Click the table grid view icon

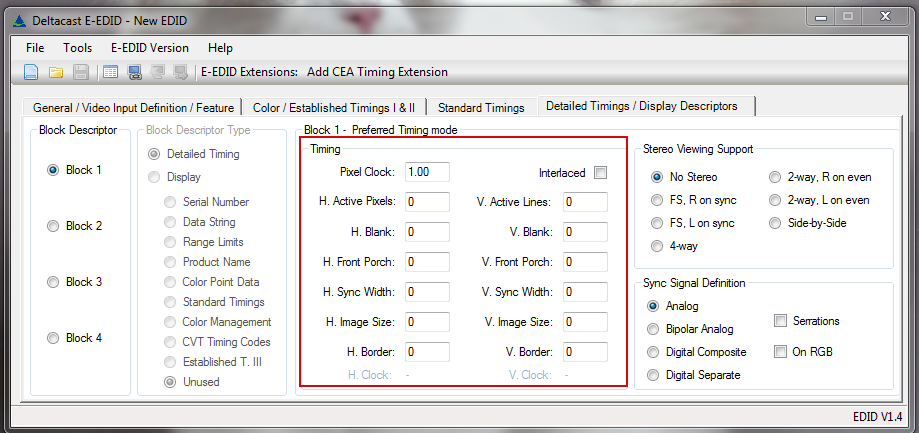point(110,72)
